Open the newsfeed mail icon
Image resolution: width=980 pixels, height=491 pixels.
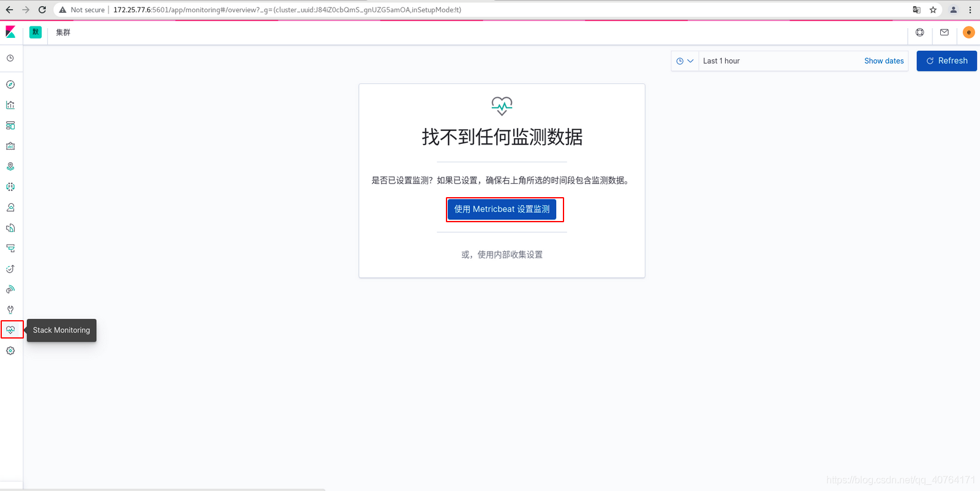coord(944,32)
